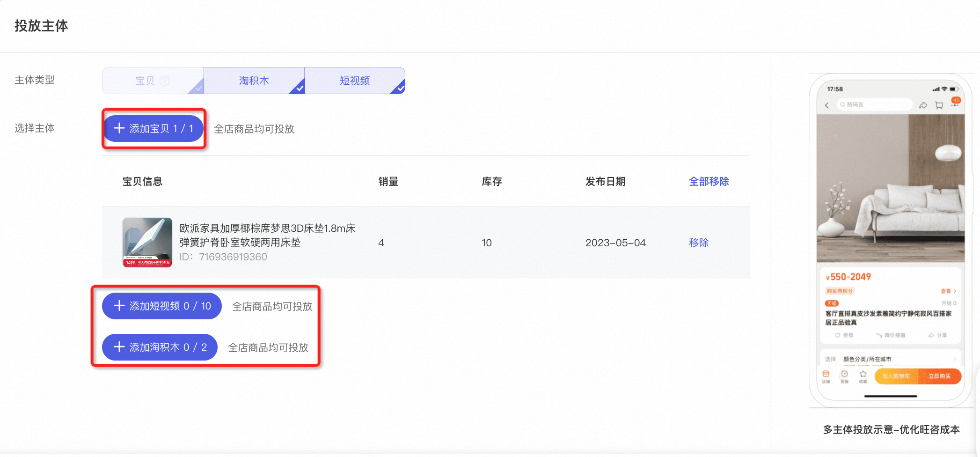980x457 pixels.
Task: Tap the 加入购物车 button in preview
Action: coord(896,376)
